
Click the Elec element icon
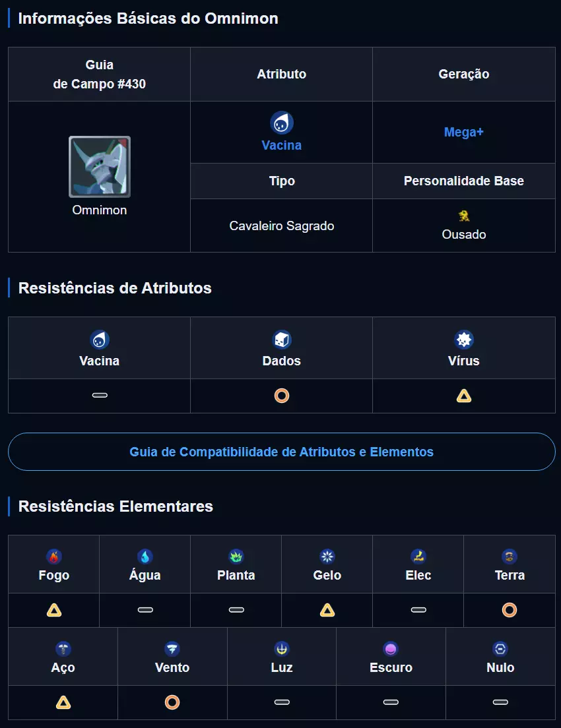coord(418,557)
